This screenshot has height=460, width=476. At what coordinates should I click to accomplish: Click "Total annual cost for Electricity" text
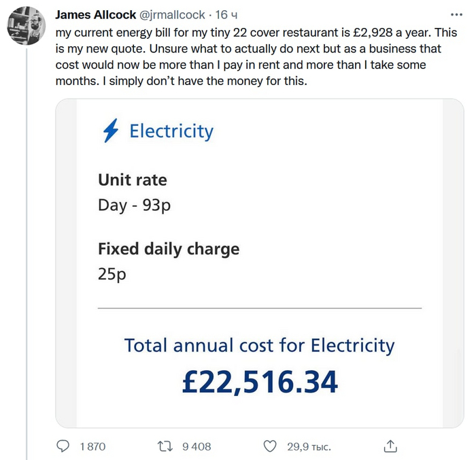point(259,346)
